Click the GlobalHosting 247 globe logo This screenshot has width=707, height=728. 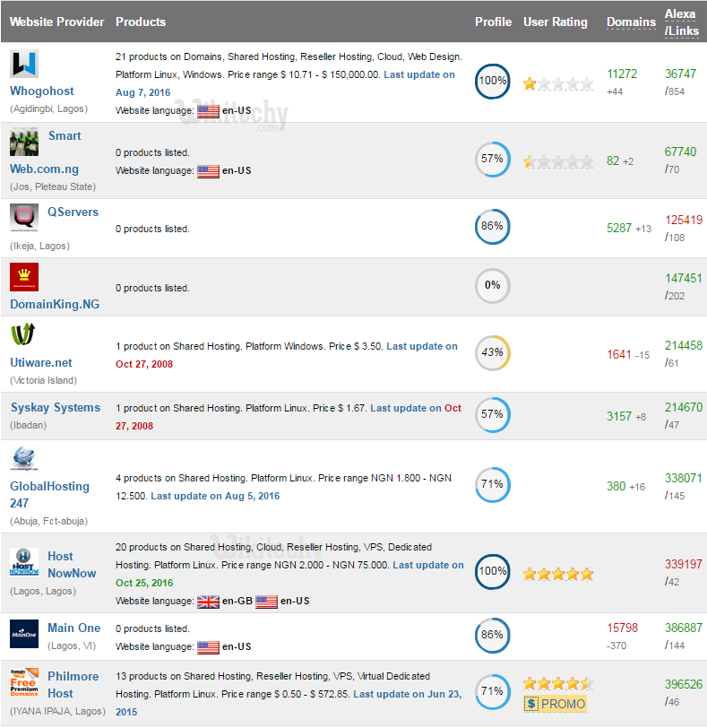click(x=24, y=460)
